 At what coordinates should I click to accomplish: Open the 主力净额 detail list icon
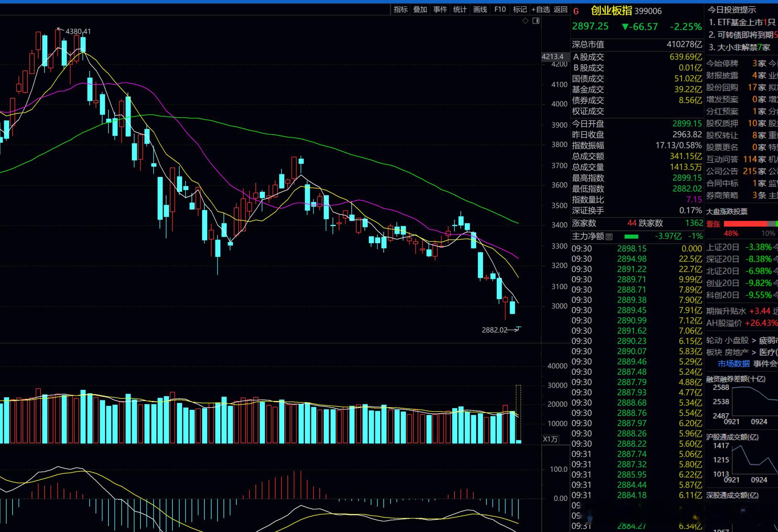[609, 237]
